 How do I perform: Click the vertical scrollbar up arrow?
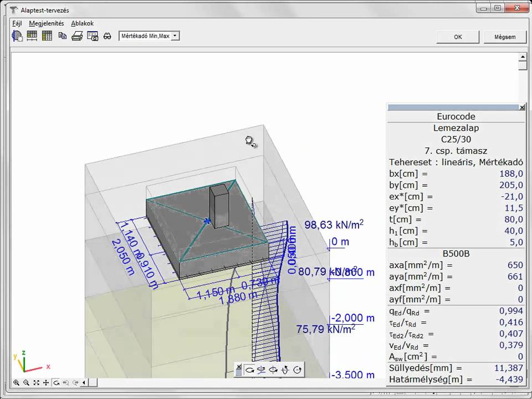(x=523, y=57)
